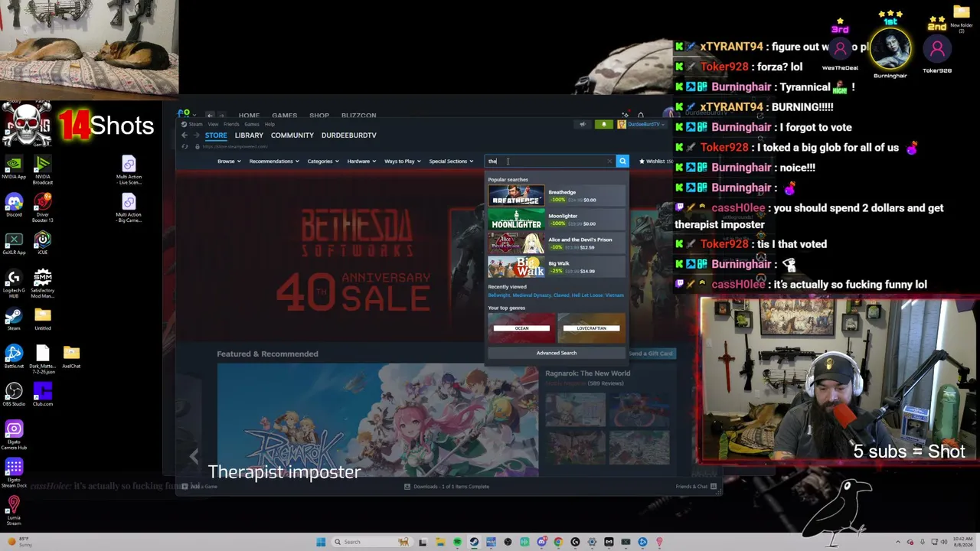The height and width of the screenshot is (551, 980).
Task: Go back in Steam navigation
Action: (185, 135)
